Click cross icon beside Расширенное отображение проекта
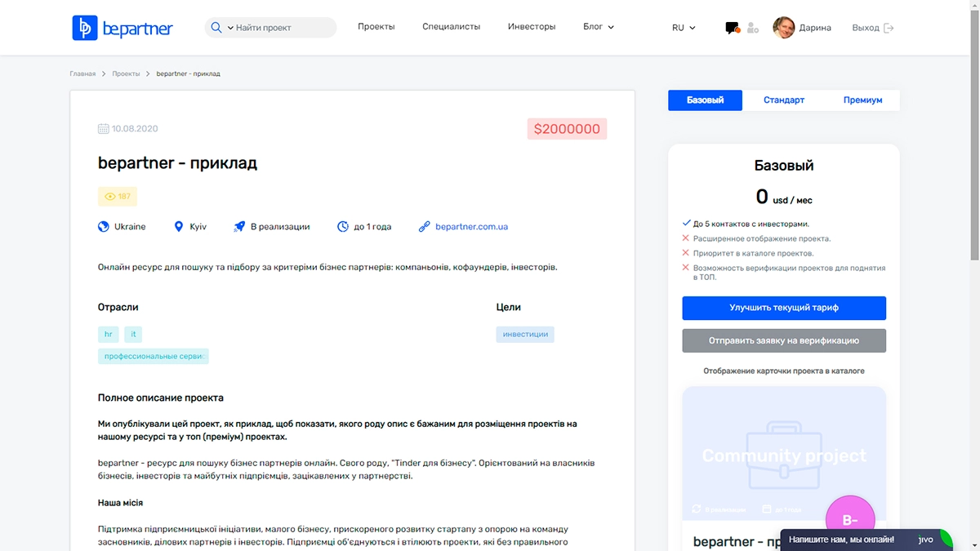The height and width of the screenshot is (551, 980). click(686, 238)
